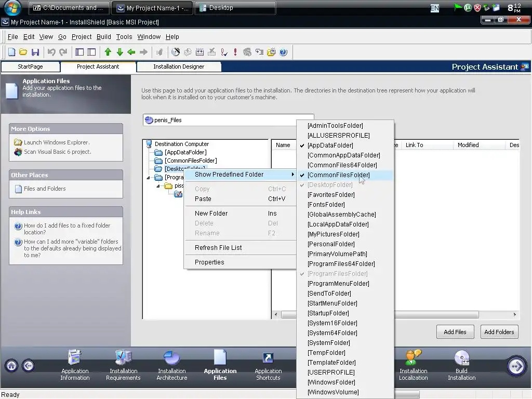The height and width of the screenshot is (399, 532).
Task: Select [CommonFilesFolder] in destination tree
Action: click(x=191, y=161)
